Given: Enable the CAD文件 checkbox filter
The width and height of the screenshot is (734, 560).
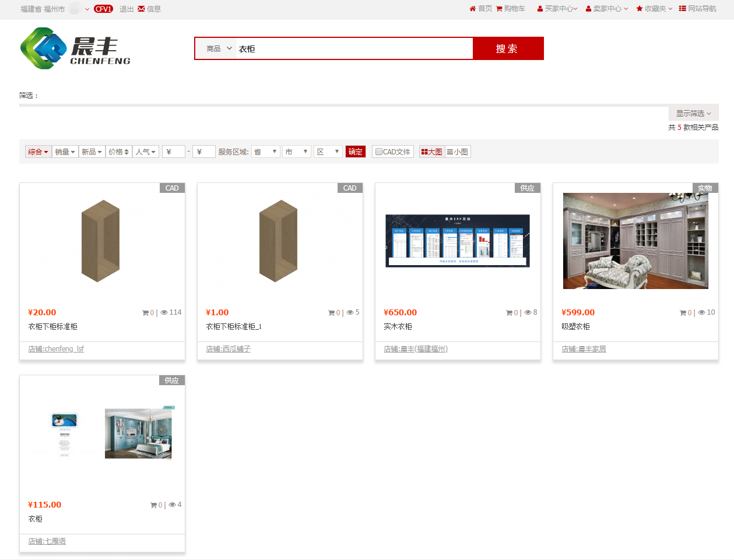Looking at the screenshot, I should point(379,152).
